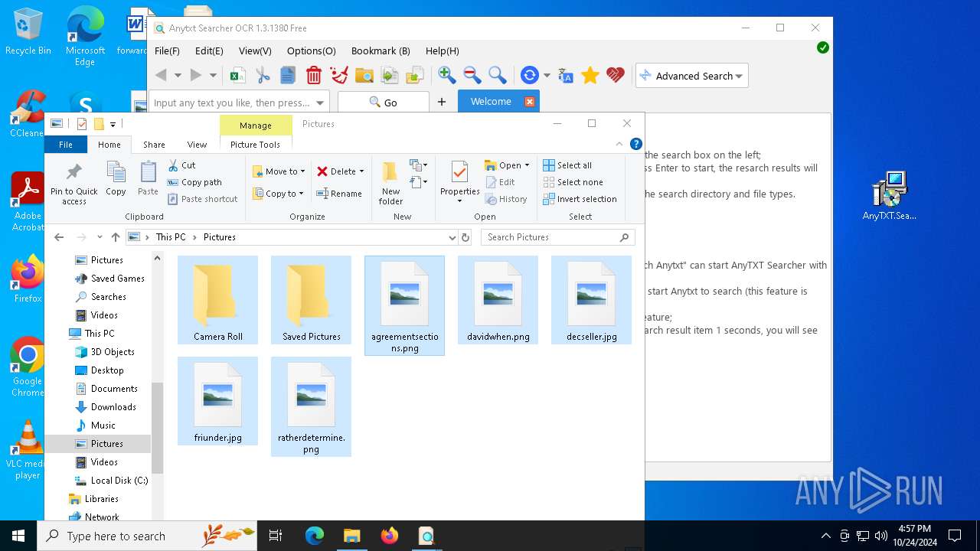Viewport: 980px width, 551px height.
Task: Click the blue refresh icon in Anytxt toolbar
Action: pos(529,75)
